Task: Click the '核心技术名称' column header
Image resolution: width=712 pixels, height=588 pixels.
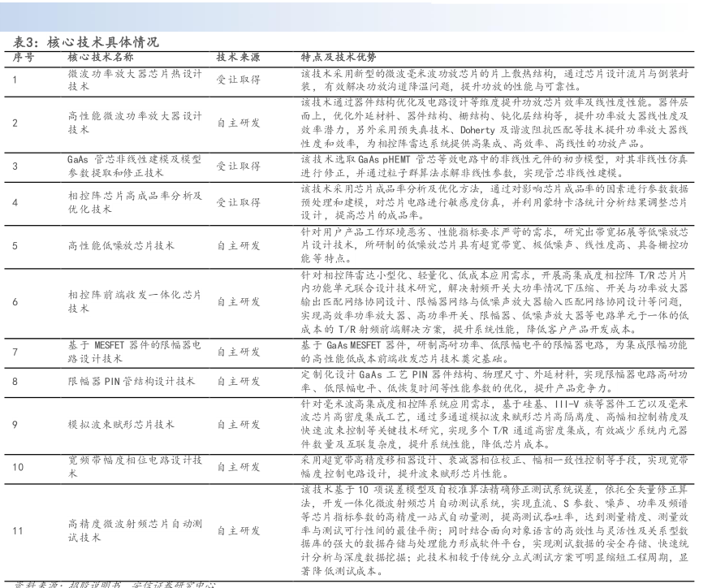Action: tap(101, 58)
